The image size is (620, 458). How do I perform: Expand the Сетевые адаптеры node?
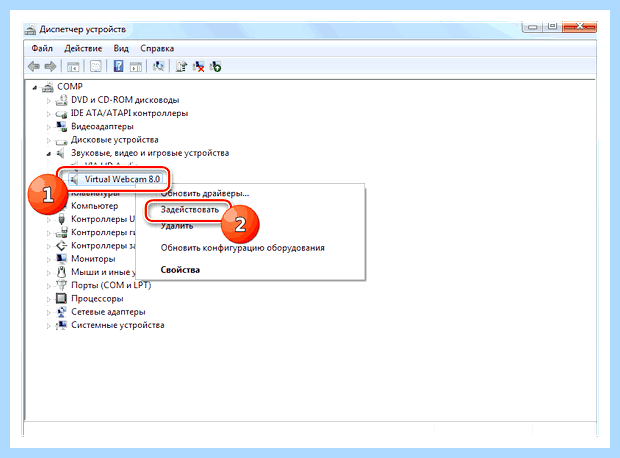point(49,312)
